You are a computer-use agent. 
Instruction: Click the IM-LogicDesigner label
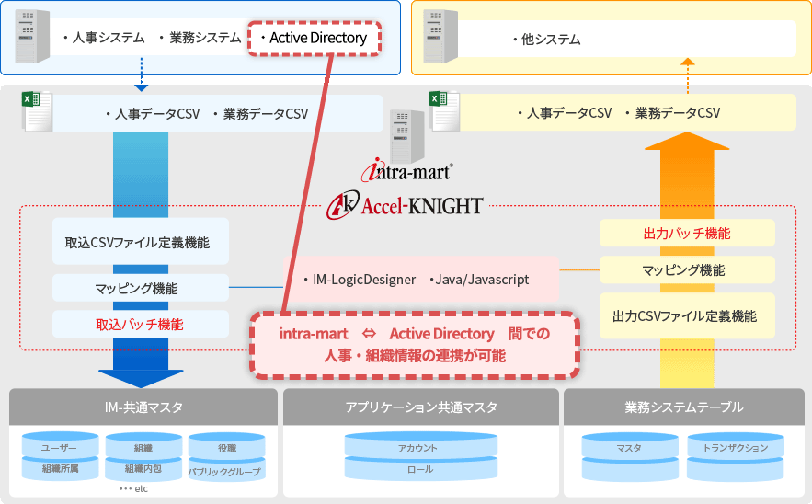pos(364,280)
